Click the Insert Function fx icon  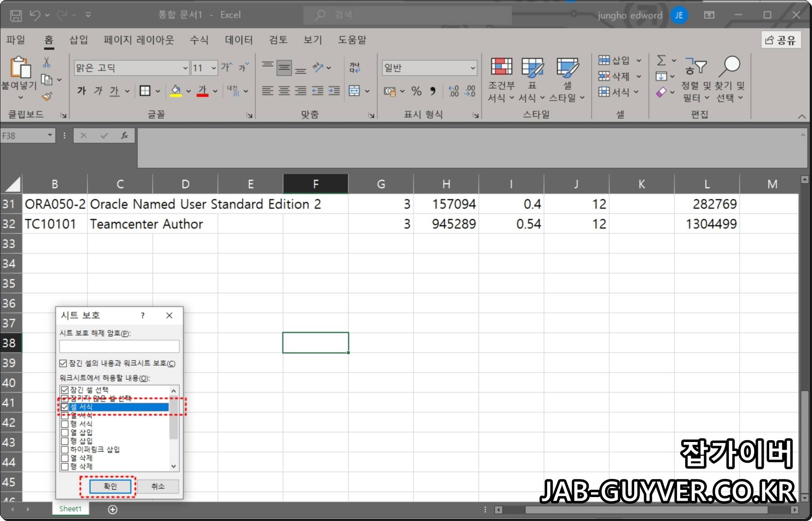125,135
